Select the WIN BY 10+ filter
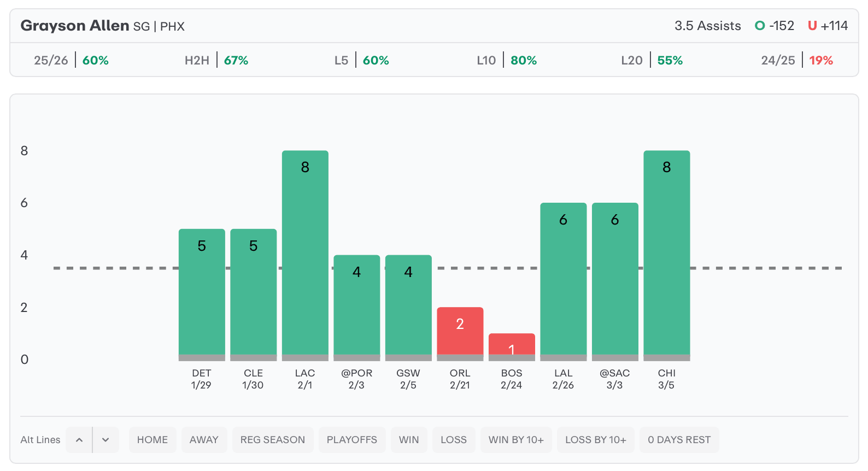The width and height of the screenshot is (868, 471). [x=516, y=440]
